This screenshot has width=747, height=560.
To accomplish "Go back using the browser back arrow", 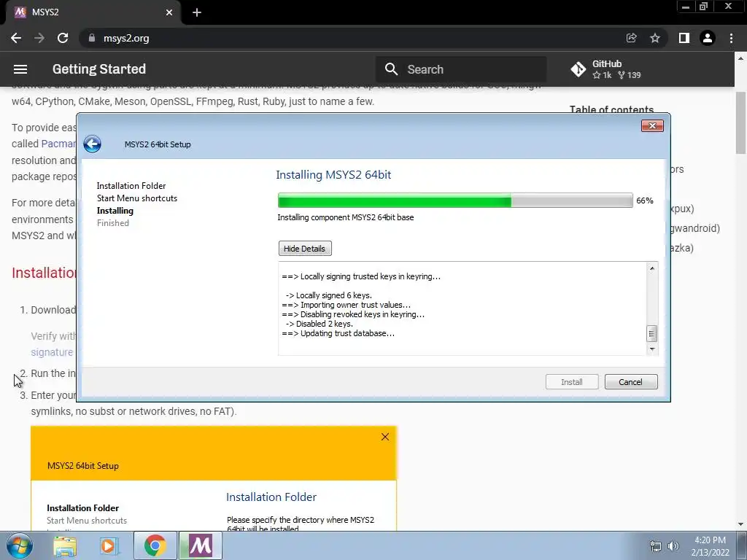I will point(16,38).
